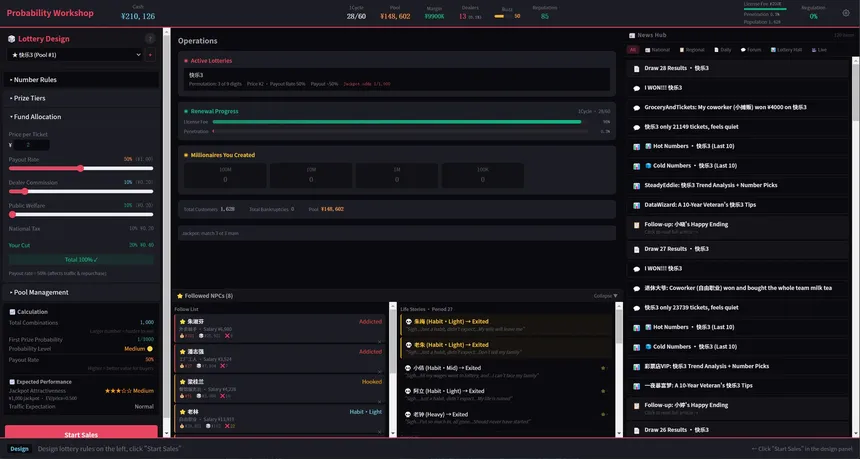Follow 阿立 using the story's star toggle
Screen dimensions: 860x459
click(603, 391)
